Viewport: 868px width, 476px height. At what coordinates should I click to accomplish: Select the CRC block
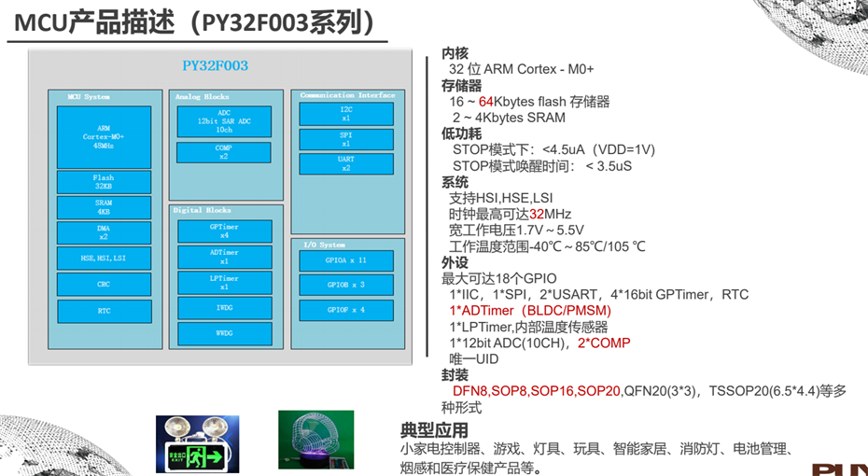tap(104, 284)
